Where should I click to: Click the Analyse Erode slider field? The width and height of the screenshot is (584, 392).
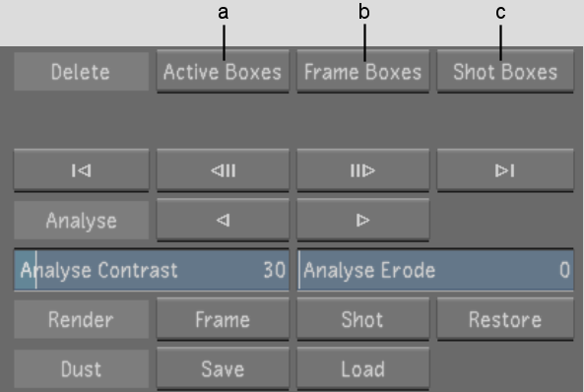[x=435, y=270]
